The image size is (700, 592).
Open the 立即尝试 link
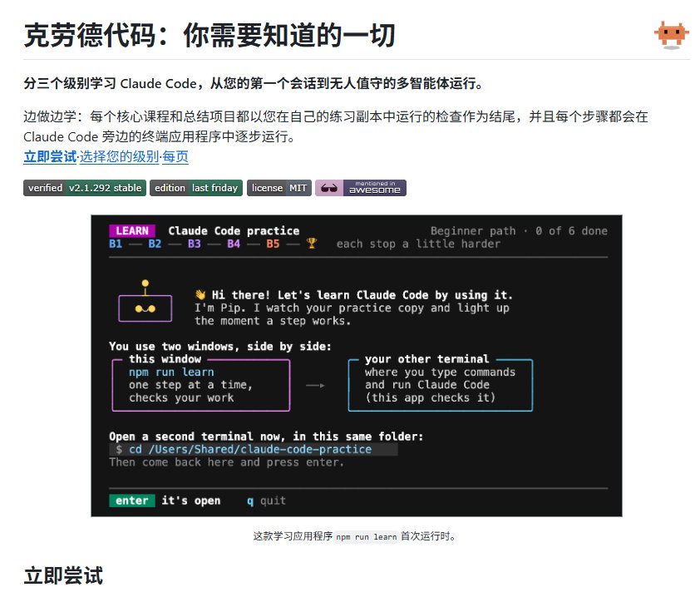point(50,156)
